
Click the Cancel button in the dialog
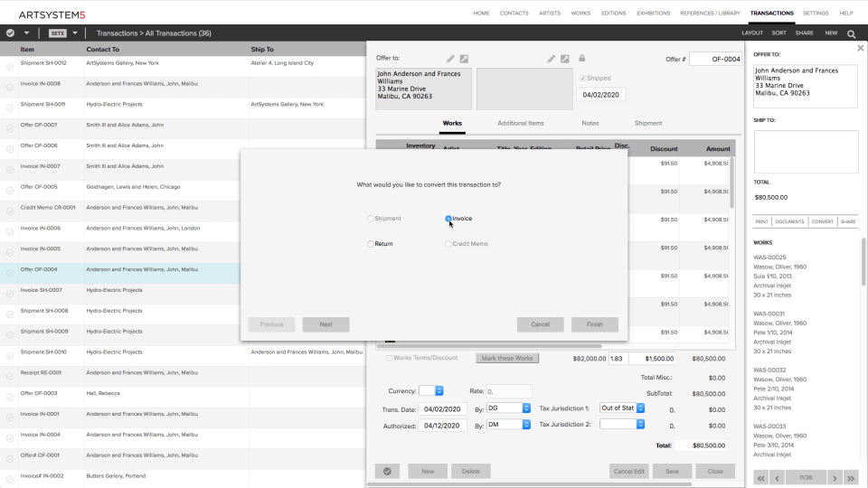click(541, 324)
